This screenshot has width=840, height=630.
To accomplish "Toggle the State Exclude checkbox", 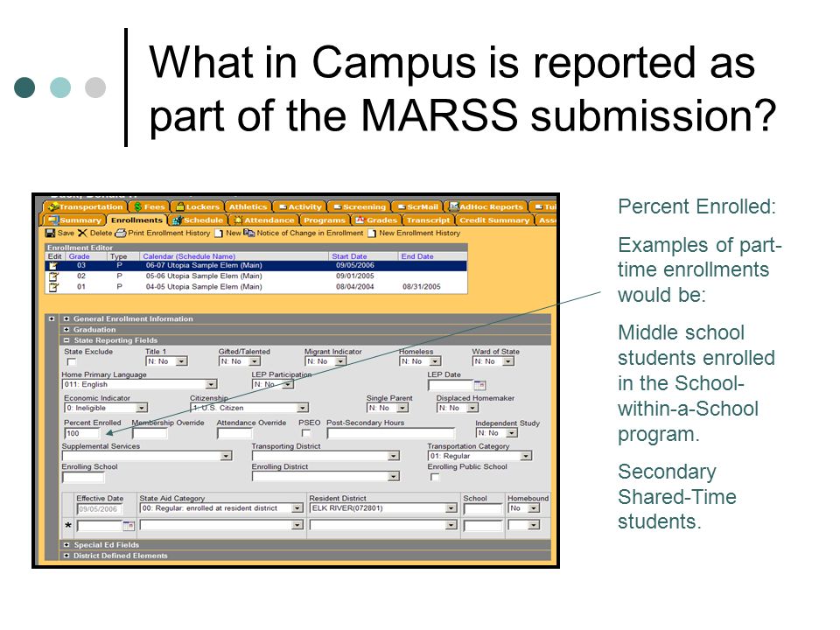I will point(71,362).
